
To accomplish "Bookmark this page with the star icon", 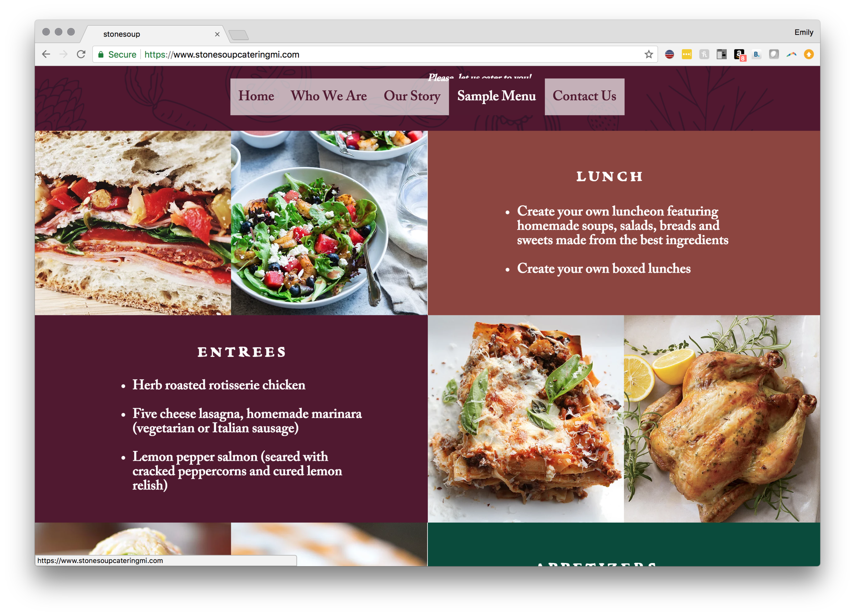I will click(x=648, y=54).
